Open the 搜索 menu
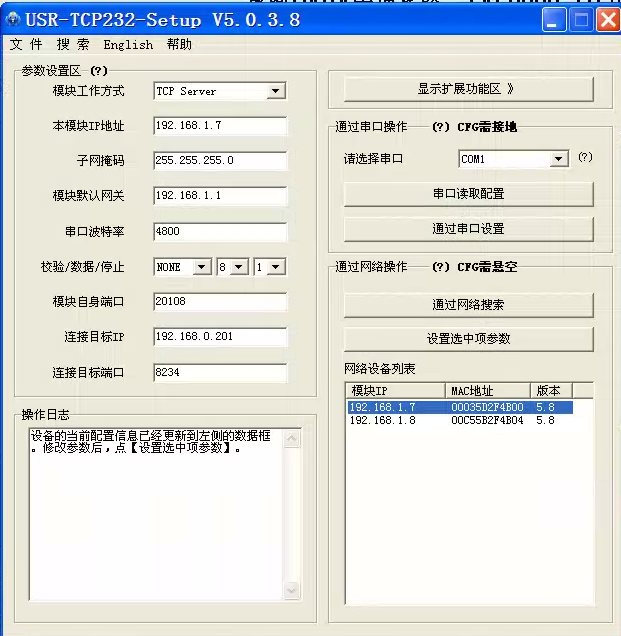The image size is (621, 636). pos(73,44)
